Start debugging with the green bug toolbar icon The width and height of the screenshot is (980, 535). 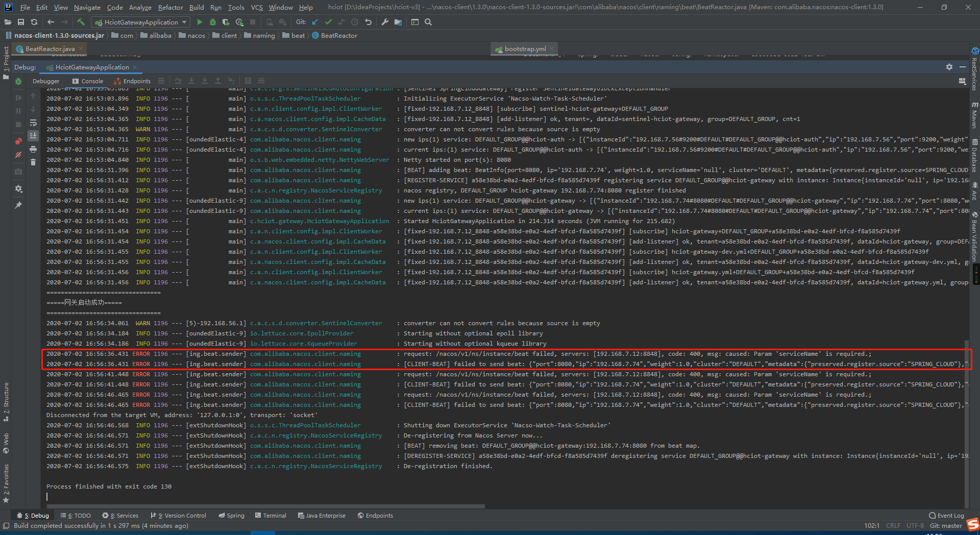tap(213, 22)
